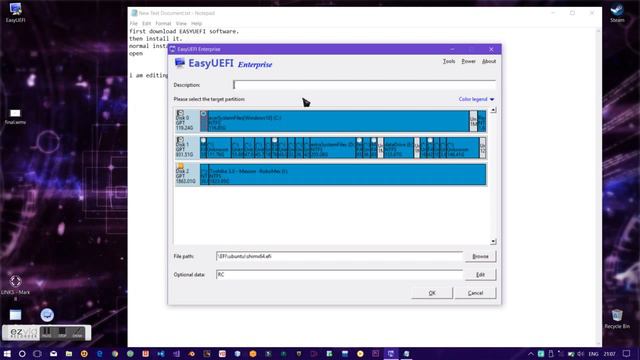640x360 pixels.
Task: Select the Toshiba (I:) NTFS partition on Disk 2
Action: [347, 174]
